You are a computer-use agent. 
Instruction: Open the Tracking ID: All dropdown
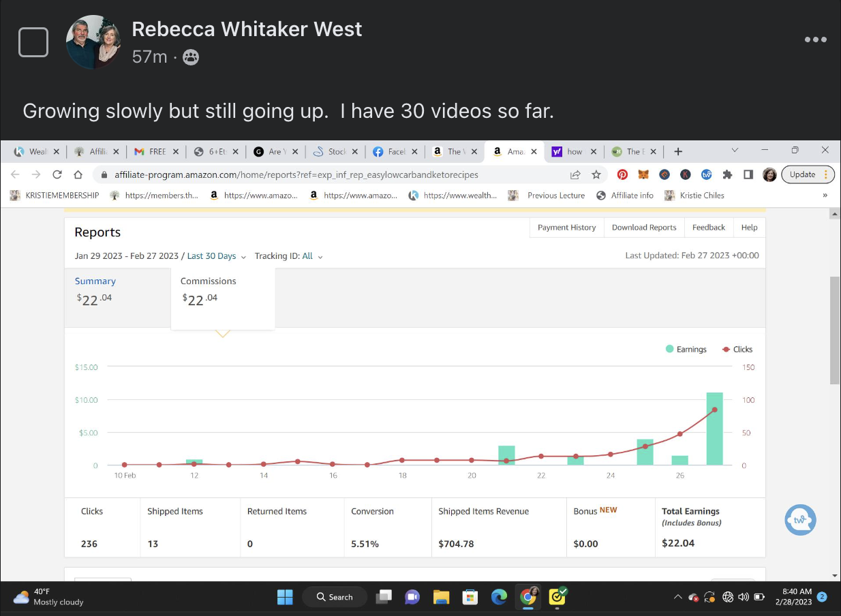coord(289,256)
